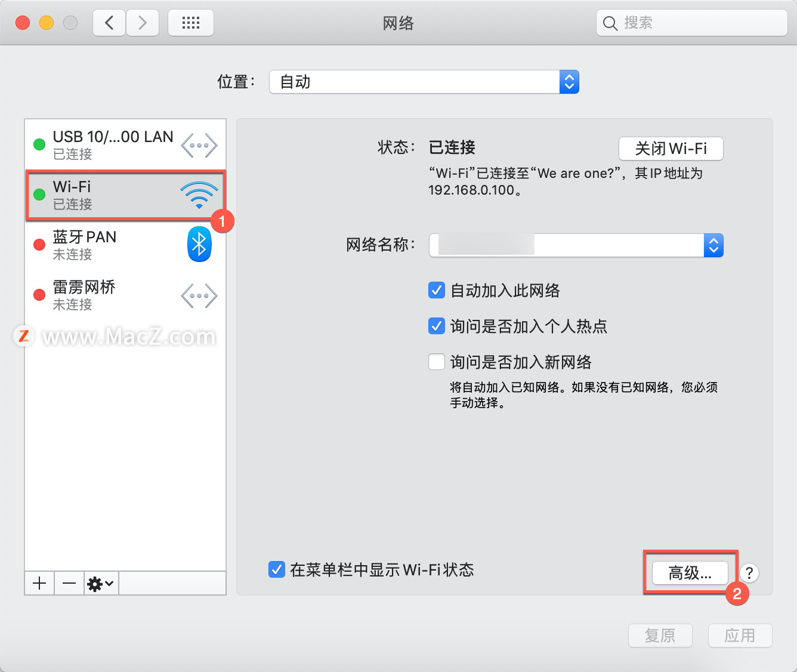
Task: Open the Show All grid icon in toolbar
Action: [x=190, y=22]
